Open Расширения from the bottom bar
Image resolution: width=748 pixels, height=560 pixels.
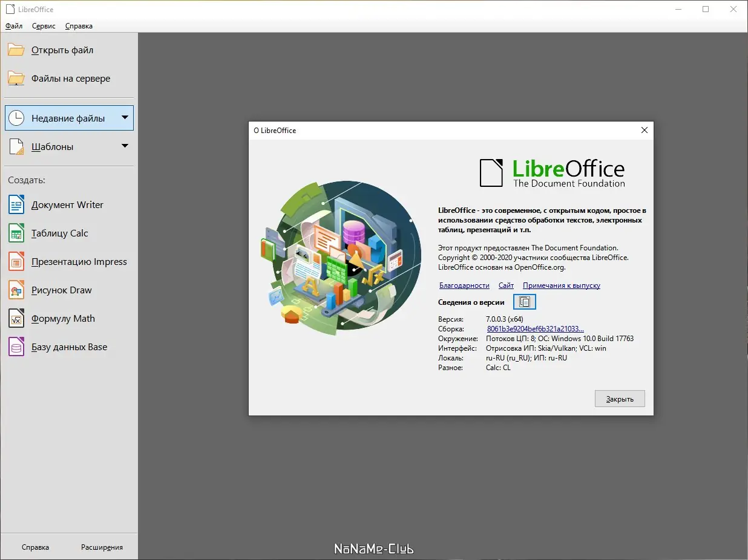[102, 547]
